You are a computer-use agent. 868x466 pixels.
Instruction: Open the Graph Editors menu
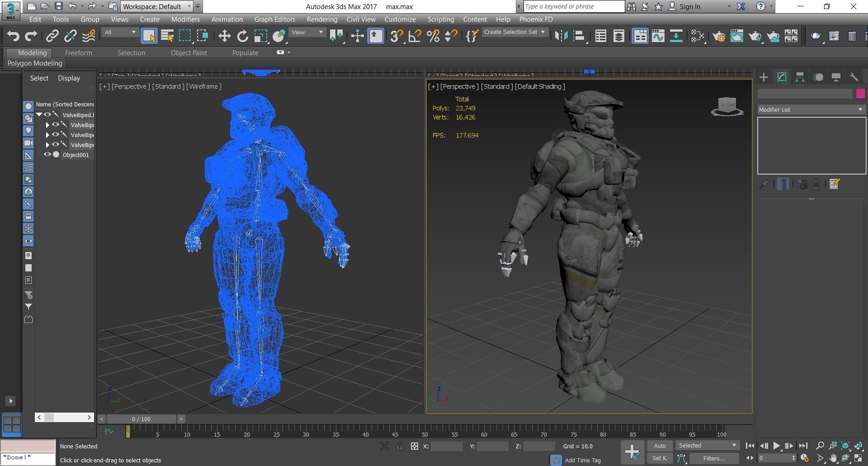pos(274,19)
